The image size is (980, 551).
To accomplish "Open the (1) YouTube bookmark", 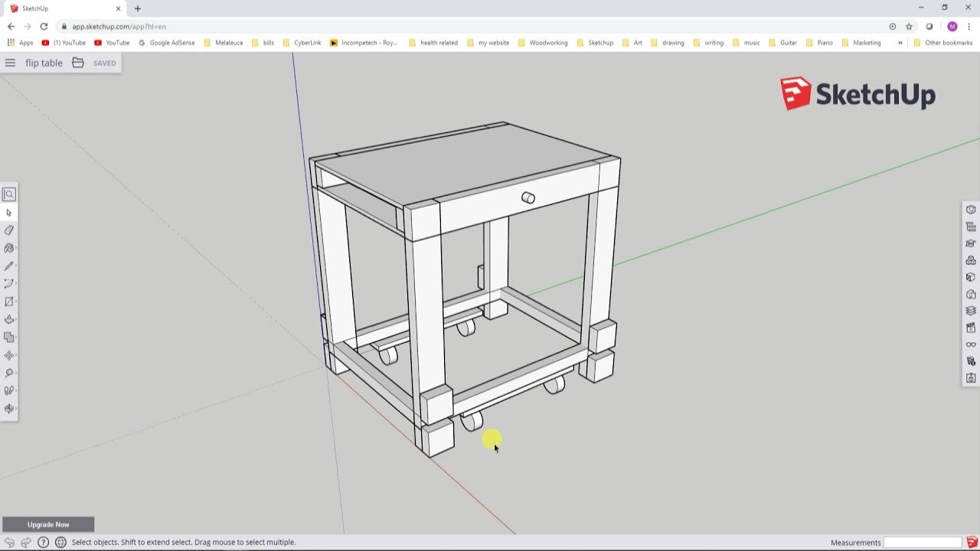I will click(64, 43).
